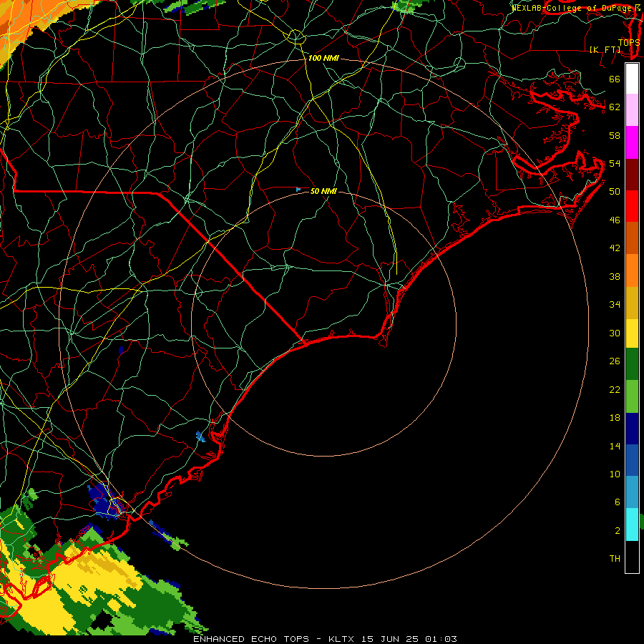Image resolution: width=644 pixels, height=644 pixels.
Task: Click the "22" legend value
Action: coord(615,390)
